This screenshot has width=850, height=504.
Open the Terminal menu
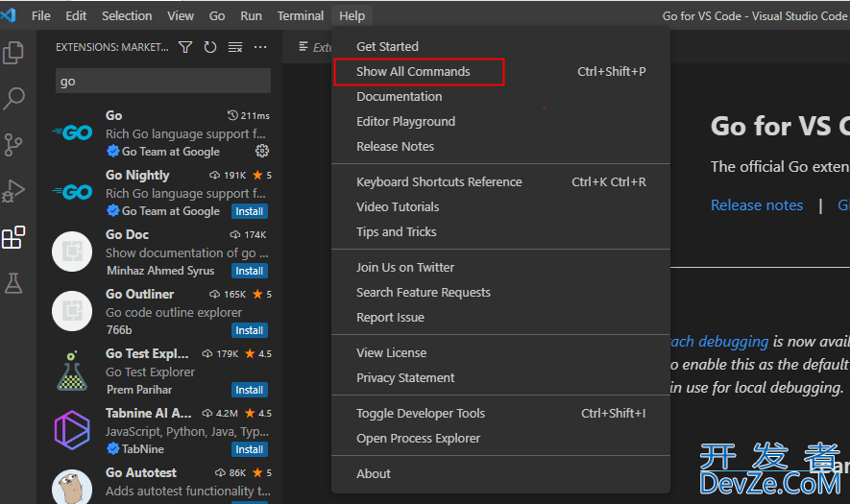tap(301, 15)
